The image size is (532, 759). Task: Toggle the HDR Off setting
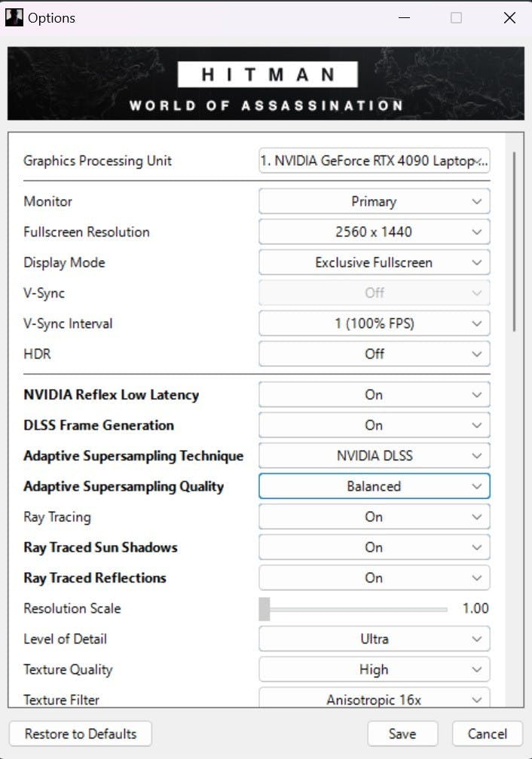(375, 353)
